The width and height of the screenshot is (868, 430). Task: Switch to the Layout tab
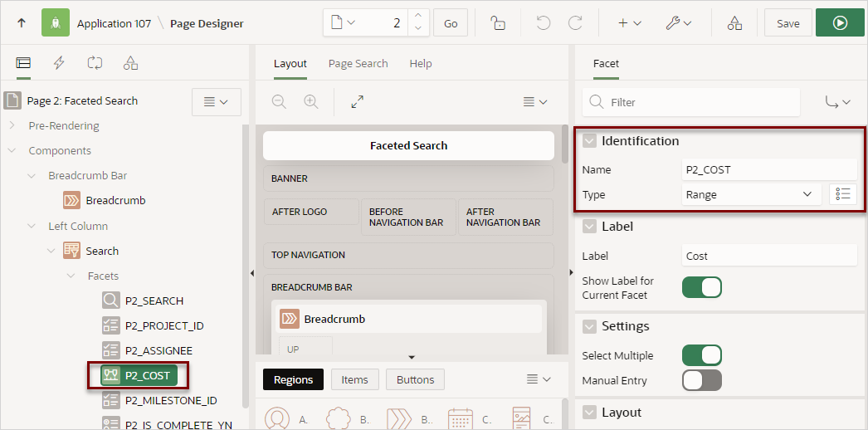290,63
